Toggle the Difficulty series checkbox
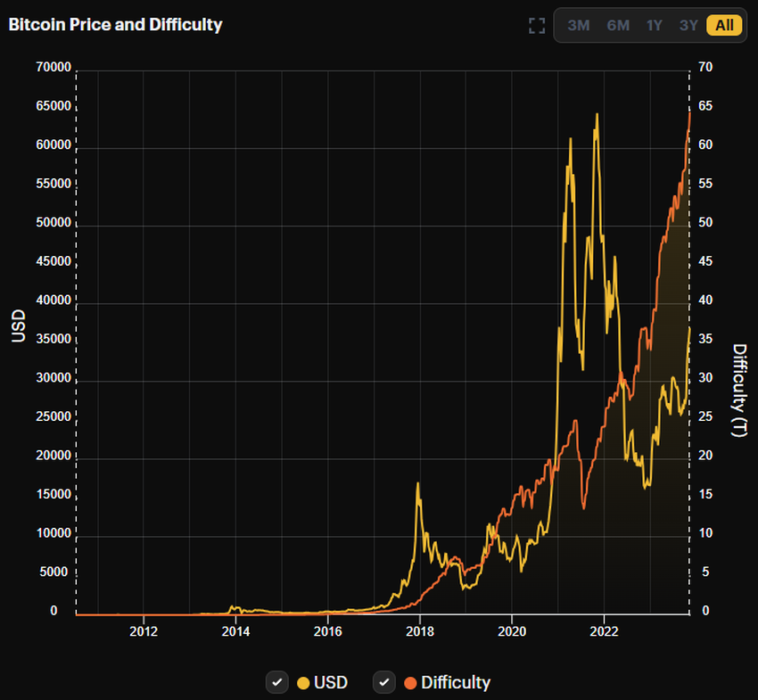The height and width of the screenshot is (700, 758). (384, 682)
